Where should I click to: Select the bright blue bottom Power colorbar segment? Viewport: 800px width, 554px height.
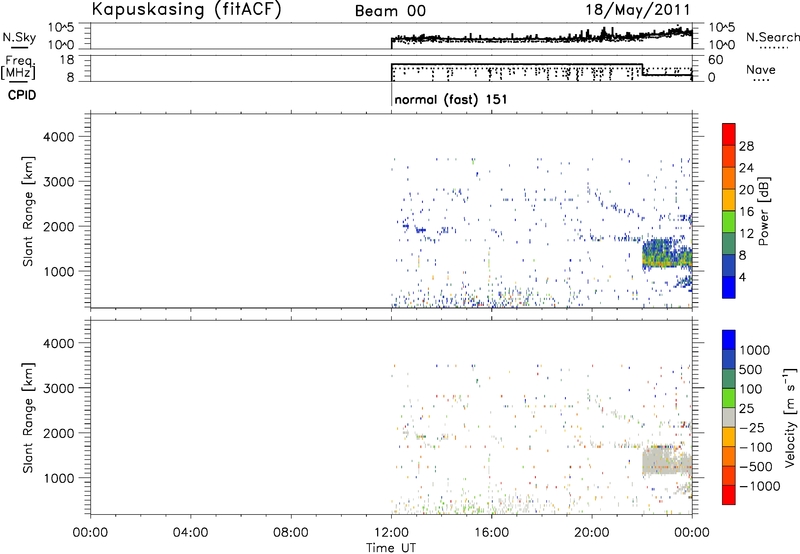[729, 287]
